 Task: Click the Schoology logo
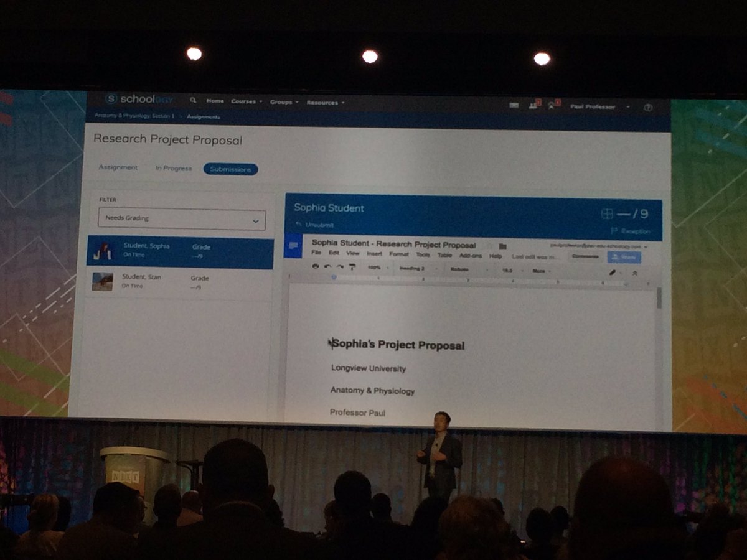[x=140, y=99]
